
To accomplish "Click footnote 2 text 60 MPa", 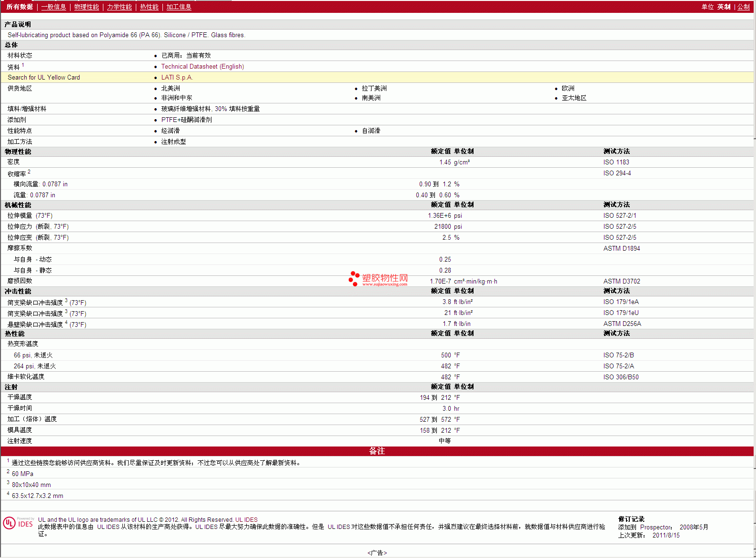I will (22, 474).
